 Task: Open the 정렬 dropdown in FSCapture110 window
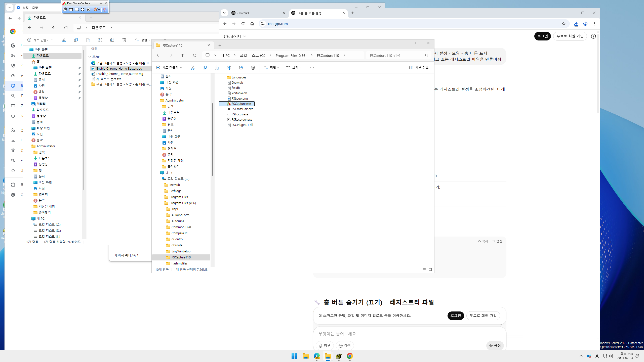pos(271,68)
